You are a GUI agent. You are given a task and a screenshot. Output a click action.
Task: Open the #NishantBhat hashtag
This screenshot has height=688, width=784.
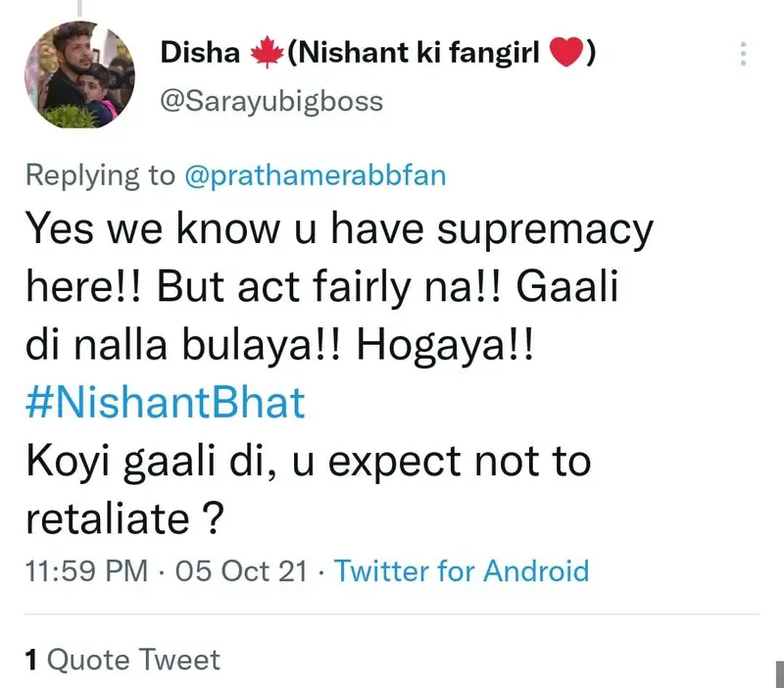coord(165,404)
